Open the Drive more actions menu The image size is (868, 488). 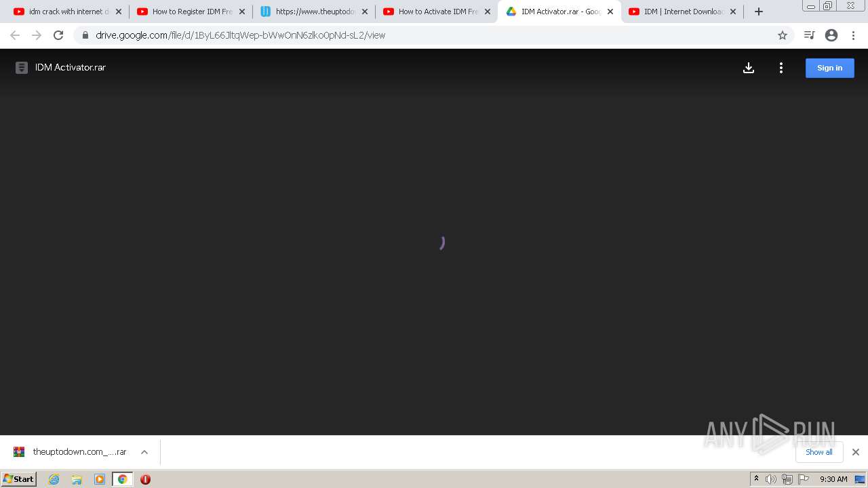(x=781, y=68)
